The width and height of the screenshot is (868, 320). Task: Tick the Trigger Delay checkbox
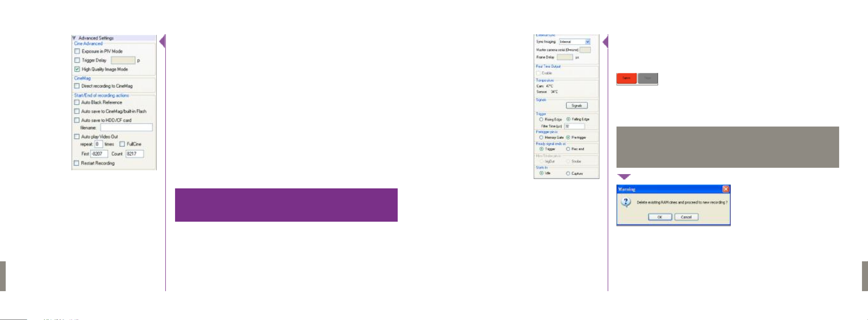[77, 60]
